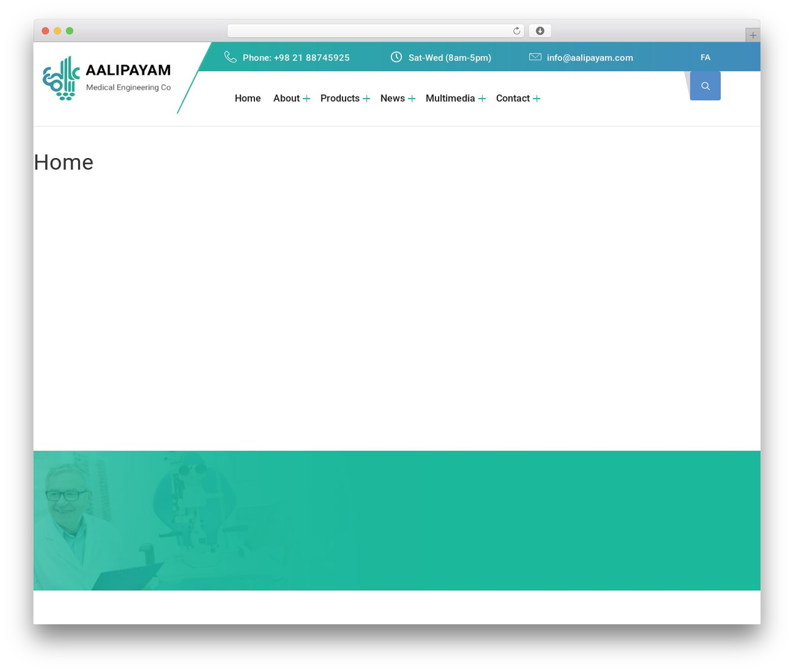Click the browser reload icon
The width and height of the screenshot is (794, 672).
pos(516,31)
